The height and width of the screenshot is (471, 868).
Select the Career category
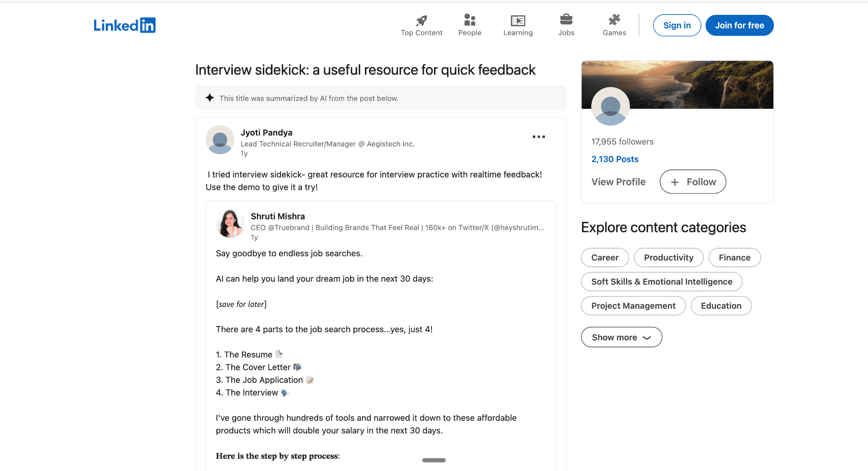coord(605,258)
